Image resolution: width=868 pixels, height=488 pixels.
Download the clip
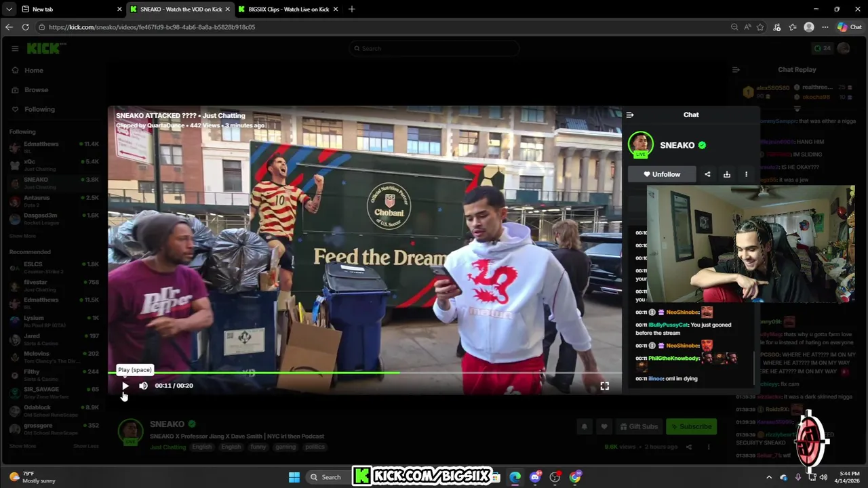click(727, 174)
